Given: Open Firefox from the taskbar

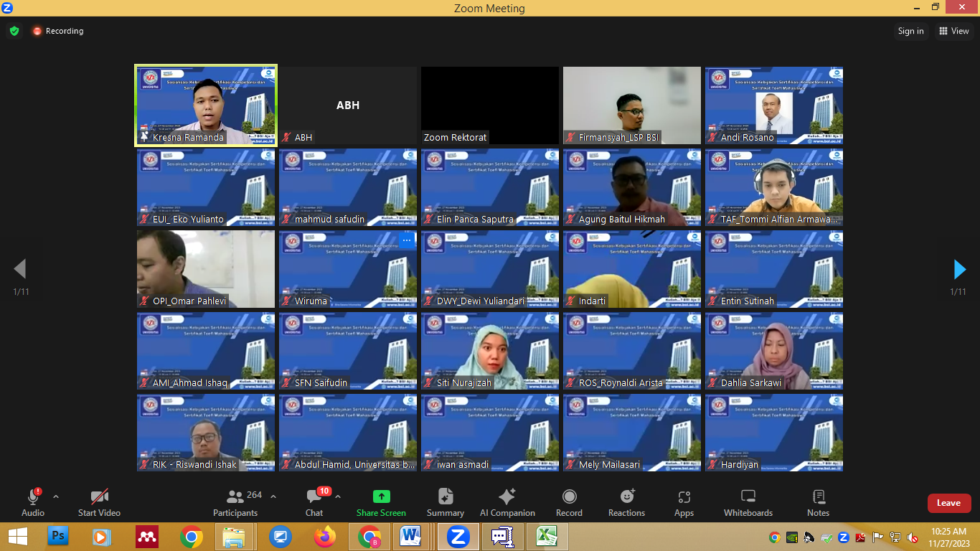Looking at the screenshot, I should click(324, 536).
